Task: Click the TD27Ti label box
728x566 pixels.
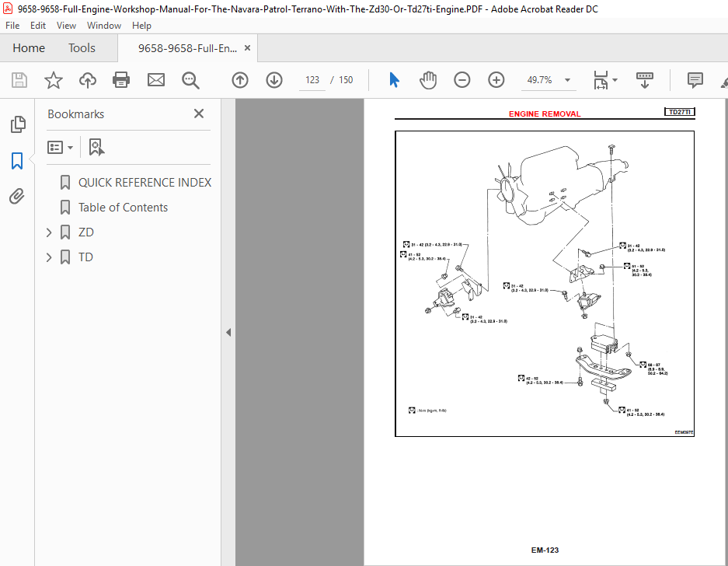Action: coord(680,112)
